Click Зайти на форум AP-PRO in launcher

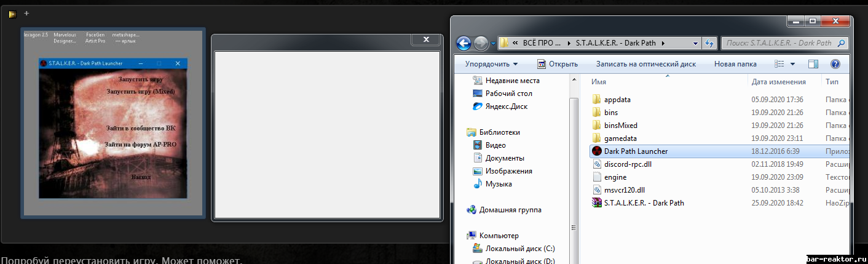[x=141, y=144]
